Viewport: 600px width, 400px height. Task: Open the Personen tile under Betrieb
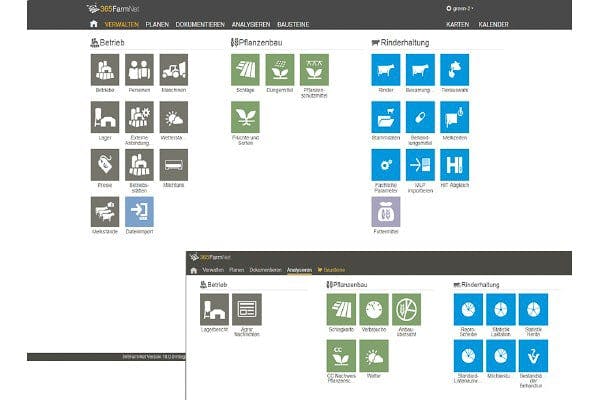pos(139,70)
